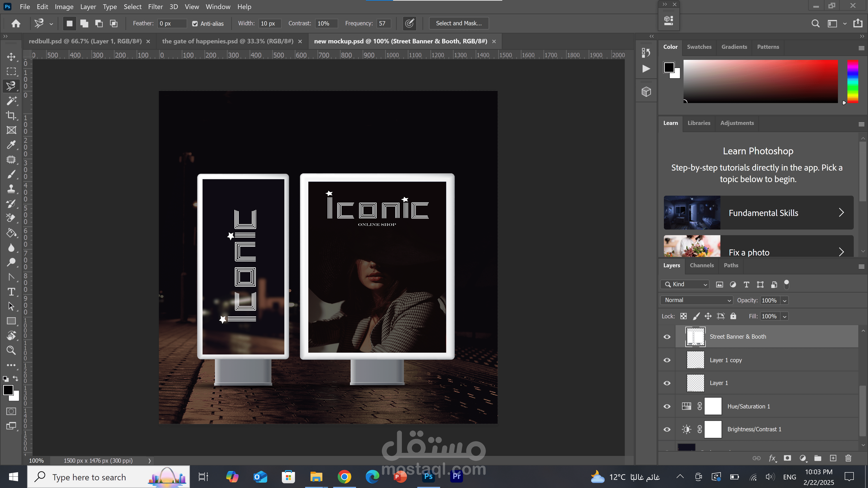This screenshot has height=488, width=868.
Task: Hide the Hue/Saturation 1 layer
Action: (x=667, y=406)
